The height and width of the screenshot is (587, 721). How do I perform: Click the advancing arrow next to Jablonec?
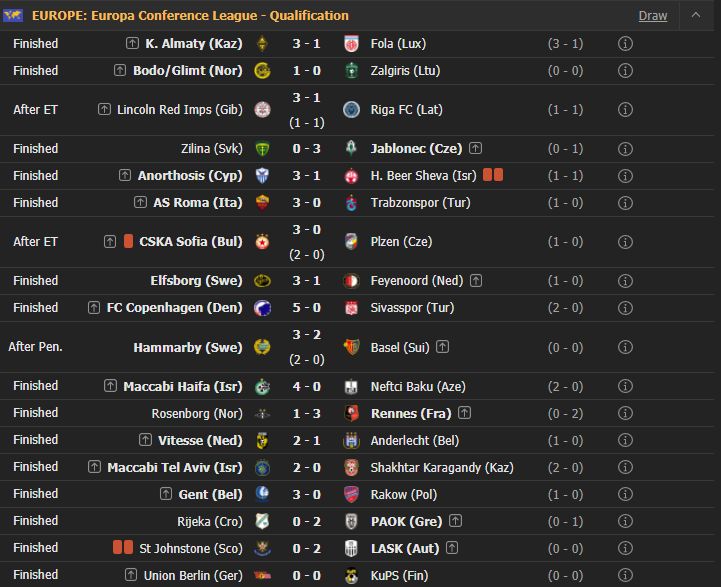click(475, 148)
